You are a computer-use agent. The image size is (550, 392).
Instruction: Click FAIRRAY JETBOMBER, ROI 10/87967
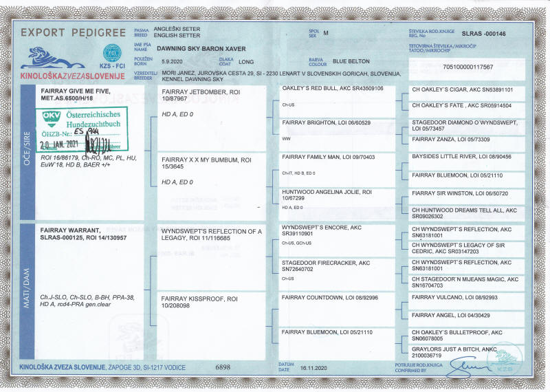point(201,95)
